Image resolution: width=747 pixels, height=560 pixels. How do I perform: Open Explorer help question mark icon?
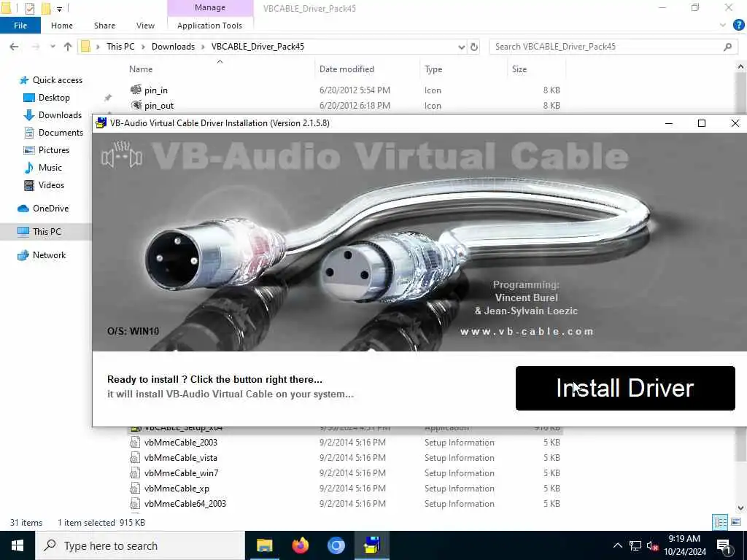738,26
